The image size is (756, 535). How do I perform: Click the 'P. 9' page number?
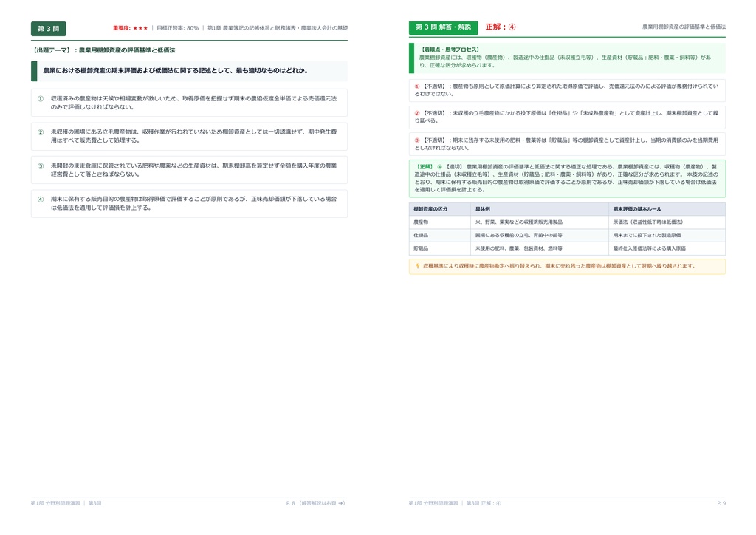click(x=721, y=503)
